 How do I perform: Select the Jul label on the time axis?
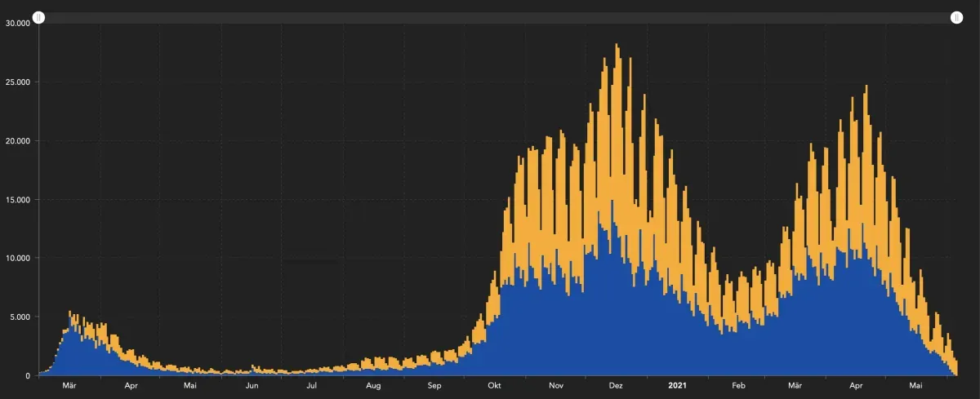pos(312,386)
